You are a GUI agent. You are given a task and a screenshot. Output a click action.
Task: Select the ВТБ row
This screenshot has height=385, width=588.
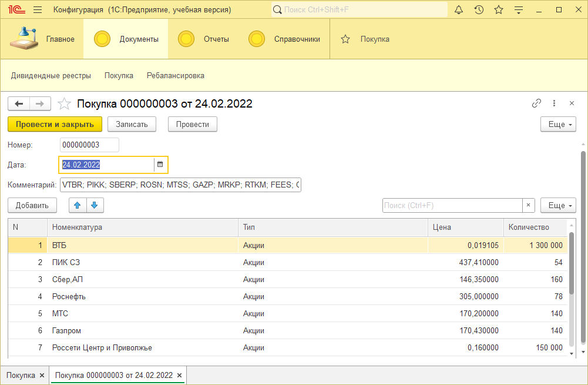coord(288,245)
